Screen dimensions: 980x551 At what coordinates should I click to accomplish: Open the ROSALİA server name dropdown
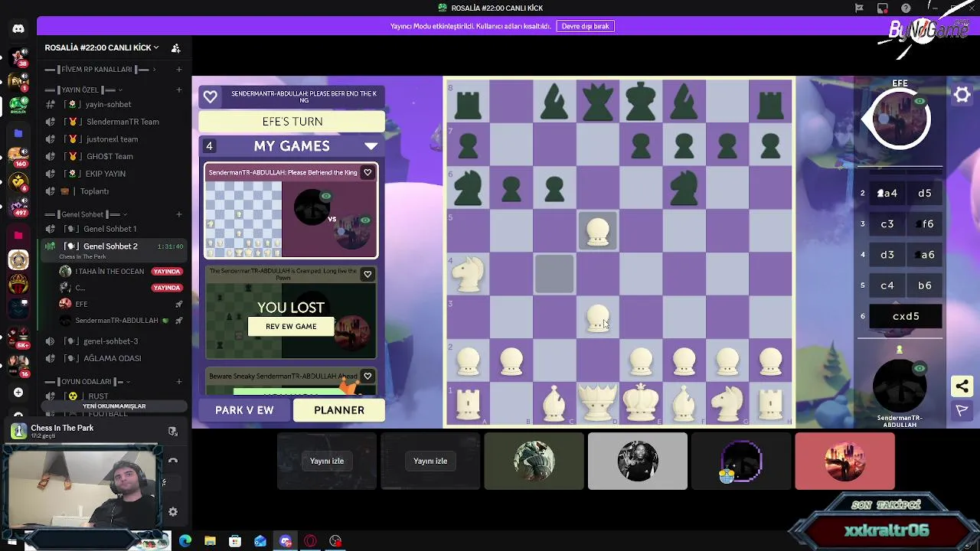102,47
